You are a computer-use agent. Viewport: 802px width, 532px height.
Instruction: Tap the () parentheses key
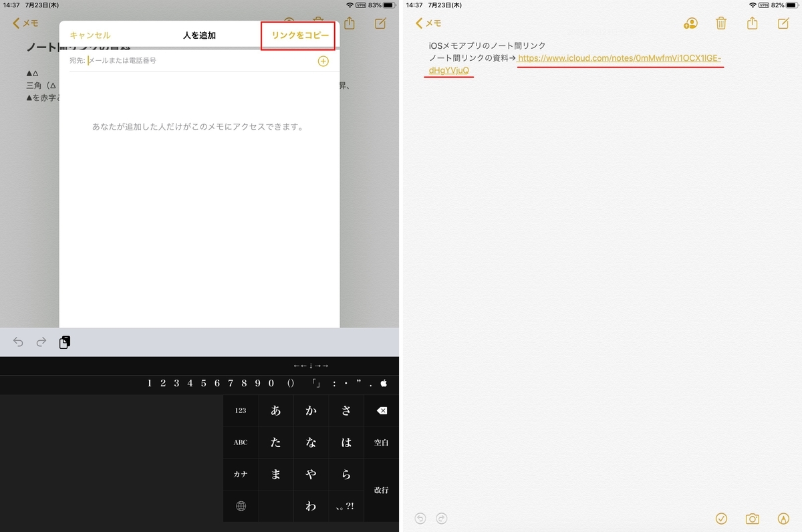click(x=291, y=384)
